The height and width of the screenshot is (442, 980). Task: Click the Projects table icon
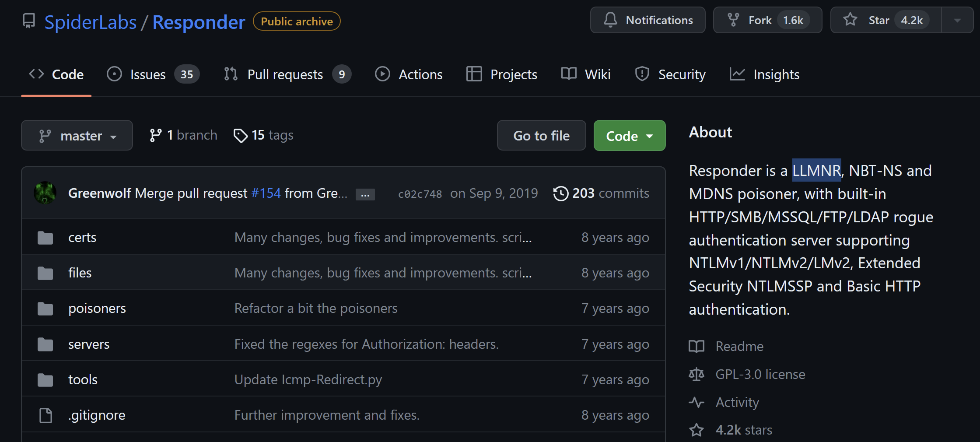[474, 74]
